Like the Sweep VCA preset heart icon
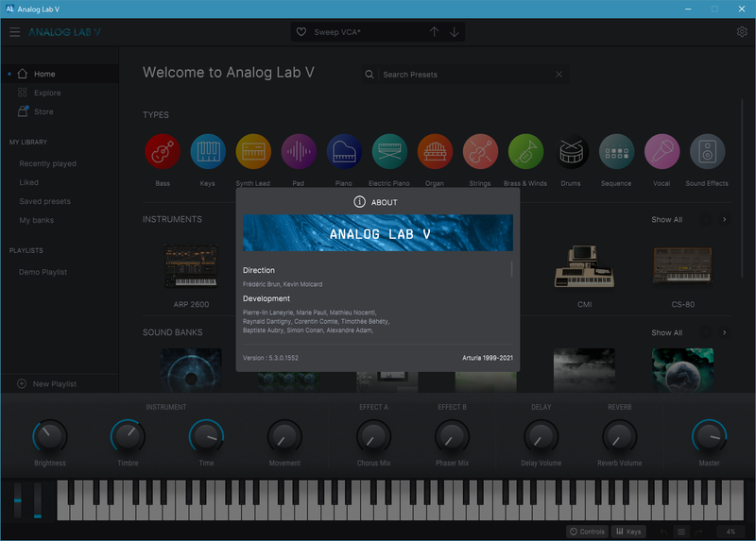Screen dimensions: 756x541 tap(301, 32)
